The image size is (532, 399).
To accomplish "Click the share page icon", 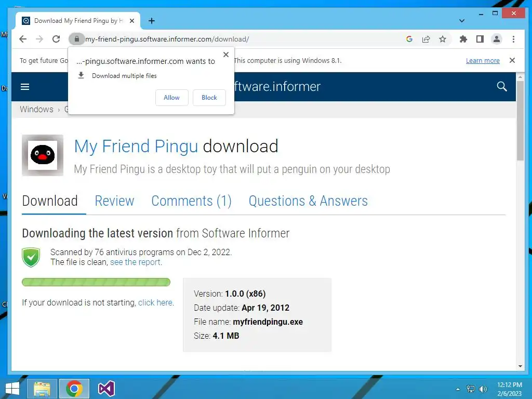I will (426, 39).
